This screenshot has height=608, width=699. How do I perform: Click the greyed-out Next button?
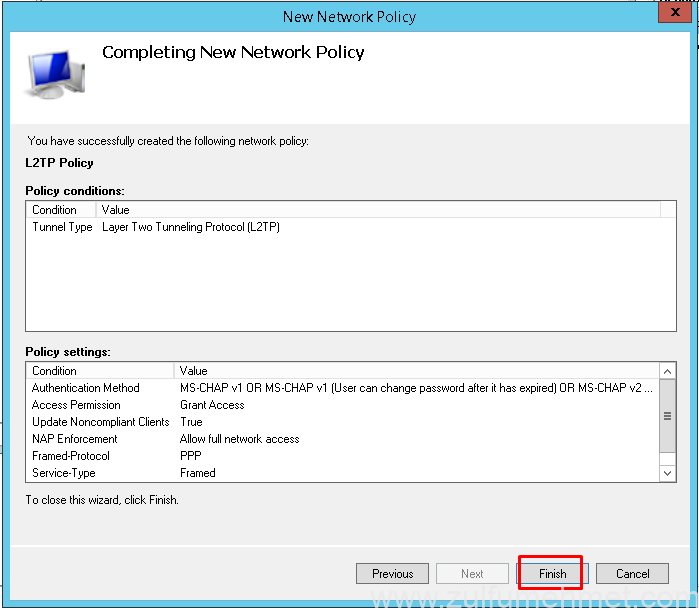(x=472, y=573)
